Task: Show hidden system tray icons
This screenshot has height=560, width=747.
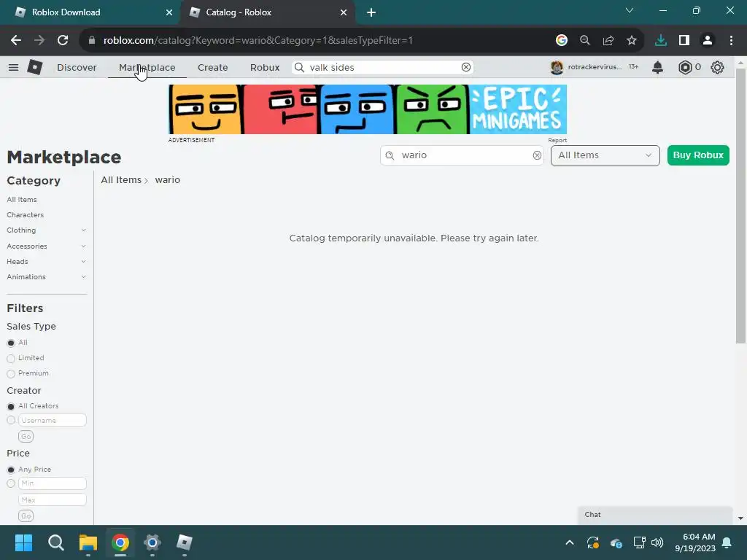Action: point(569,542)
